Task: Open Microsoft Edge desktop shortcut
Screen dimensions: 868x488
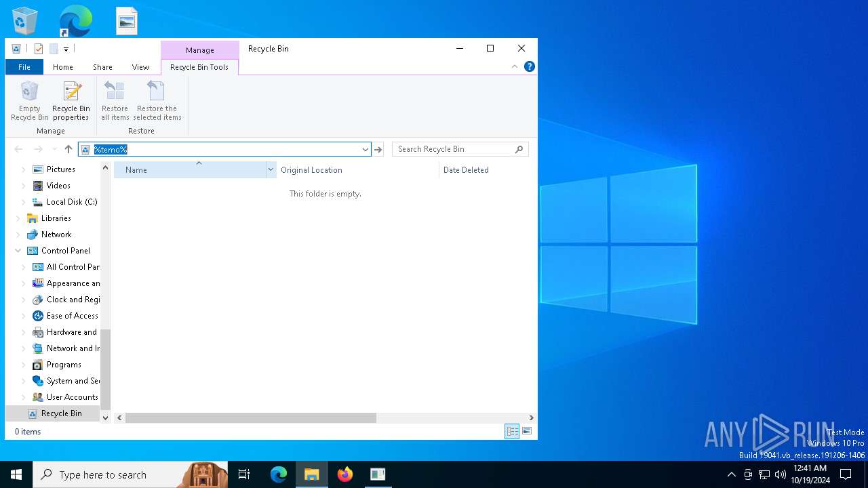Action: 75,20
